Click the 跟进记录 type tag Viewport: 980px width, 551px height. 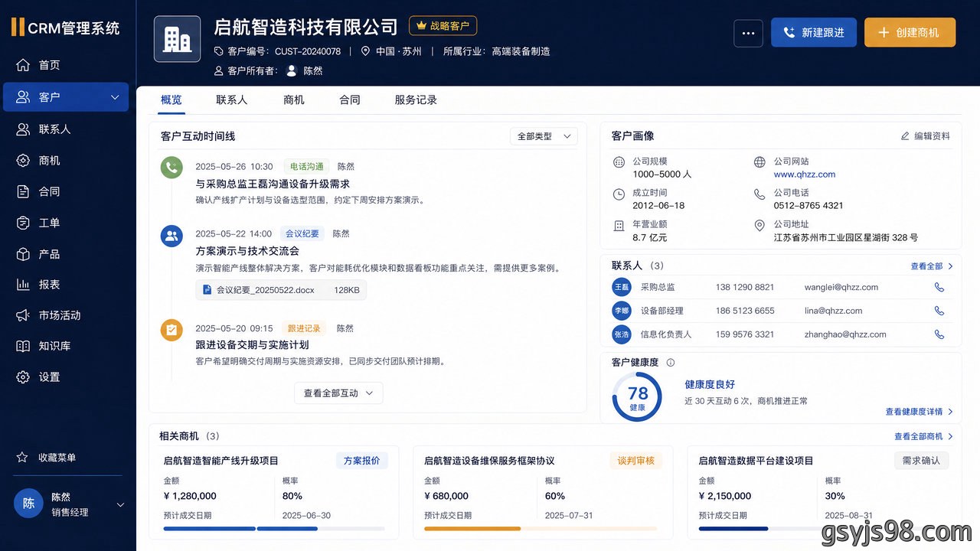point(304,328)
